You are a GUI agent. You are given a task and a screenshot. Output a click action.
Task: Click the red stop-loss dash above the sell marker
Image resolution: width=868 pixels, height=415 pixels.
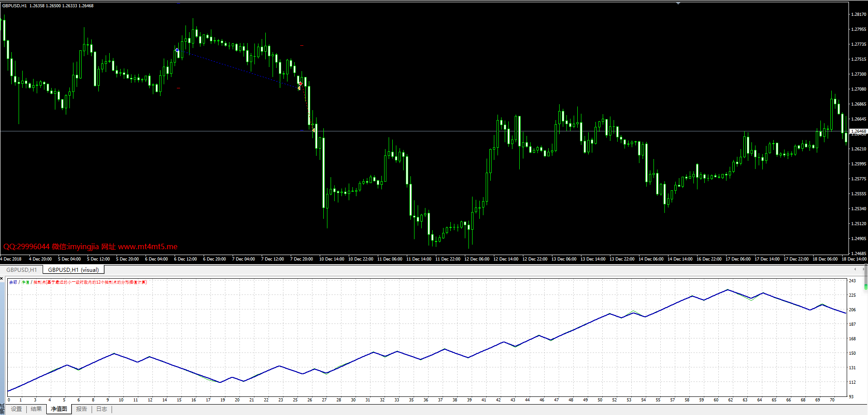(x=302, y=46)
